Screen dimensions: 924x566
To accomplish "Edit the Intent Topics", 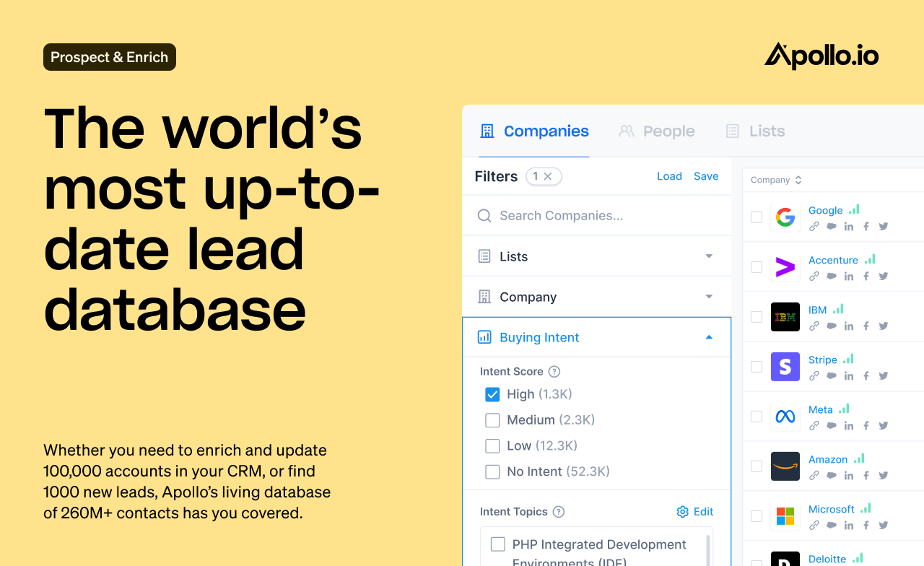I will 695,512.
